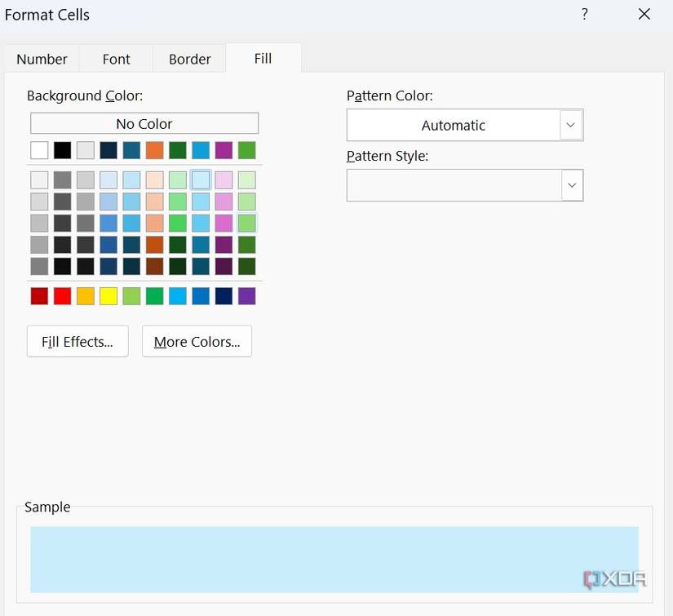Select the bright red standard color
This screenshot has height=616, width=673.
coord(61,295)
